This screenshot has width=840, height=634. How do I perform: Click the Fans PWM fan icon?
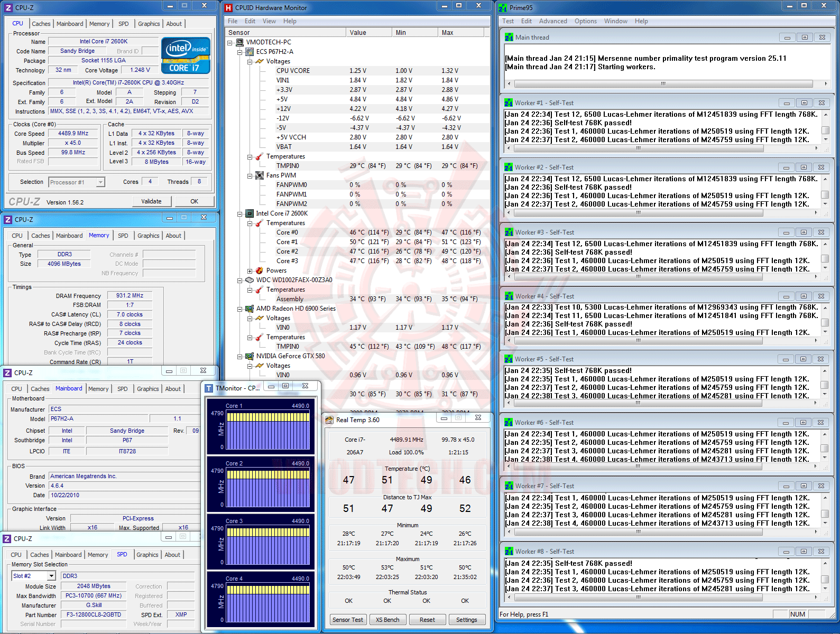[x=260, y=175]
